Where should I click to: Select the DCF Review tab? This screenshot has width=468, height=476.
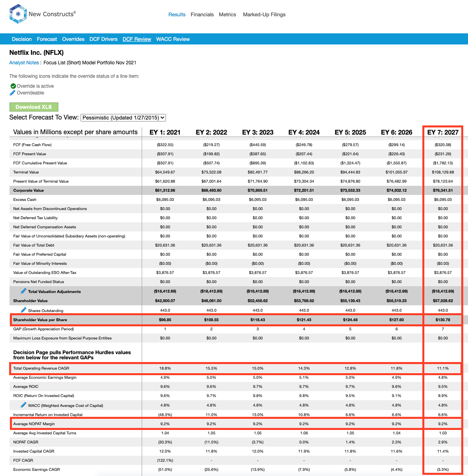pos(137,39)
